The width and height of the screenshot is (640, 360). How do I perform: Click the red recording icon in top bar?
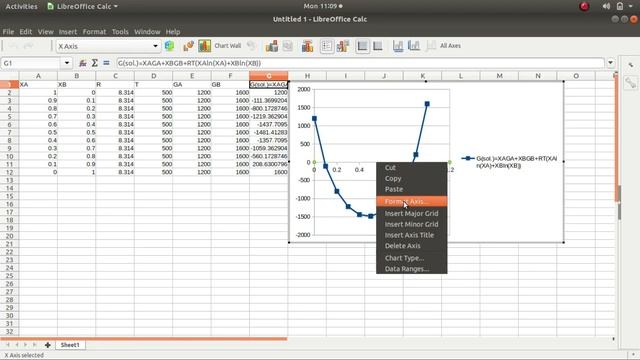tap(584, 6)
